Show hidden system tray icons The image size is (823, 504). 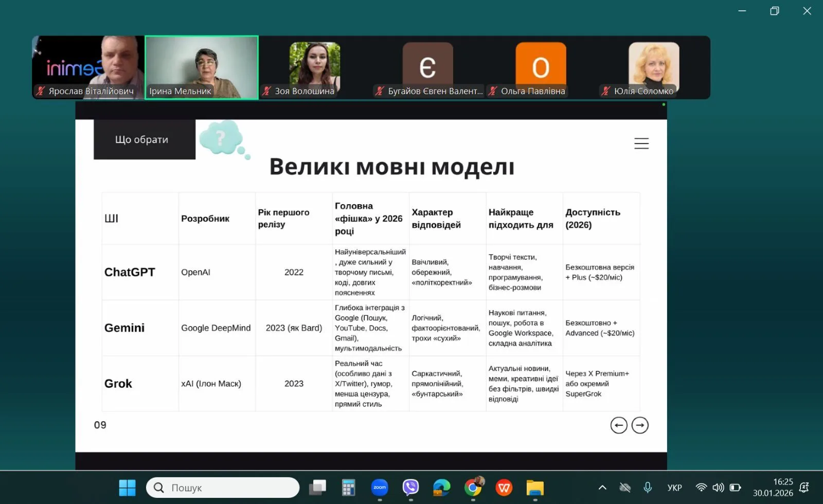tap(602, 488)
